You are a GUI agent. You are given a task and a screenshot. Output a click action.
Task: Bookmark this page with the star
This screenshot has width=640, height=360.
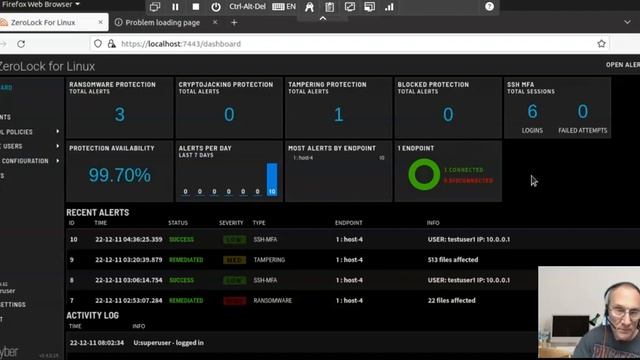point(601,44)
